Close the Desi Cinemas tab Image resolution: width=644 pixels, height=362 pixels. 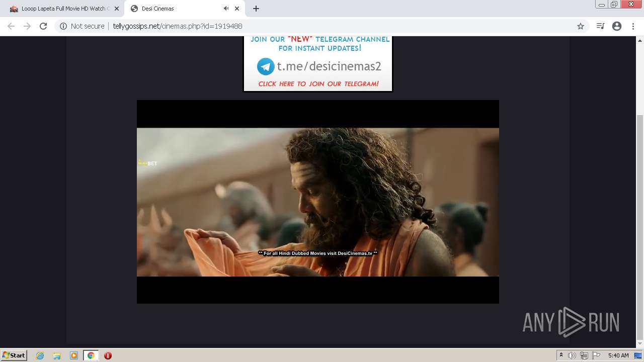tap(237, 9)
